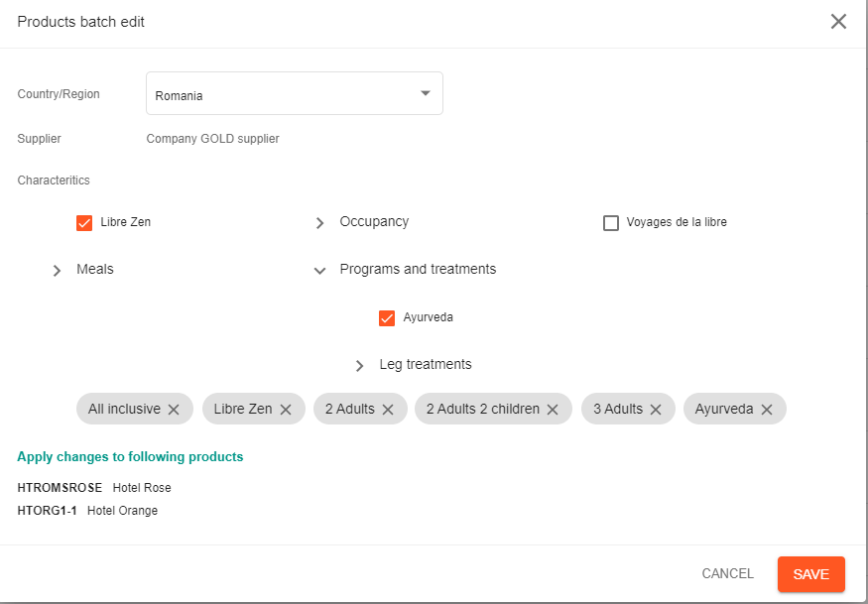Click the Country/Region label
Screen dimensions: 868x604
[x=59, y=94]
